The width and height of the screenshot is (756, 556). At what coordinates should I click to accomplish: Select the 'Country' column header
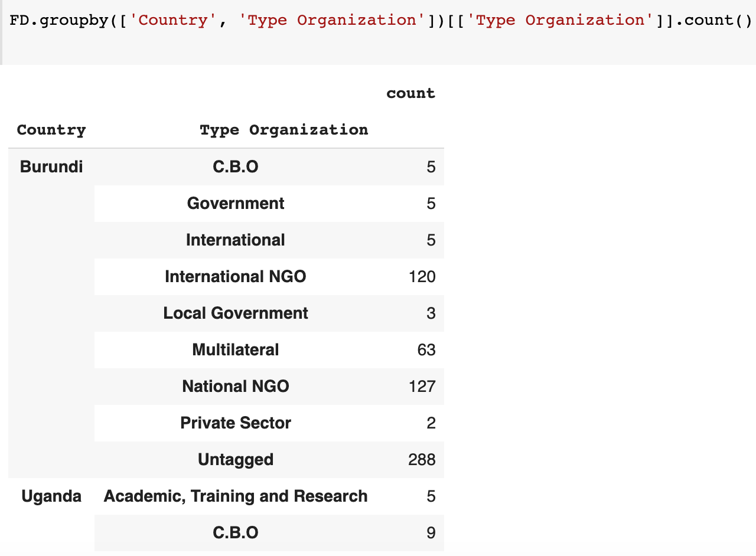coord(51,130)
